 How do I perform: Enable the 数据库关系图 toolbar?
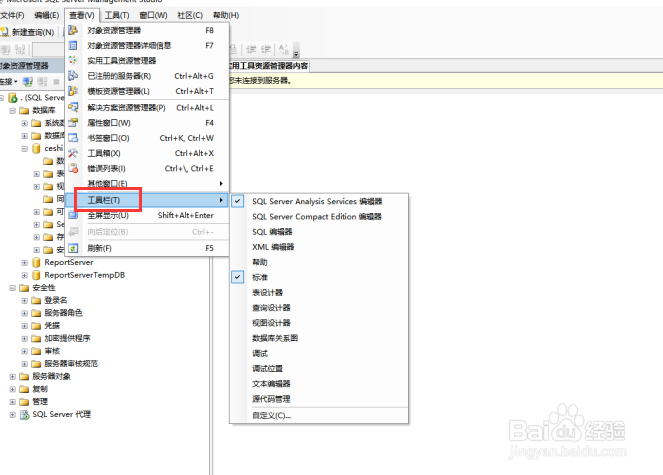[275, 338]
